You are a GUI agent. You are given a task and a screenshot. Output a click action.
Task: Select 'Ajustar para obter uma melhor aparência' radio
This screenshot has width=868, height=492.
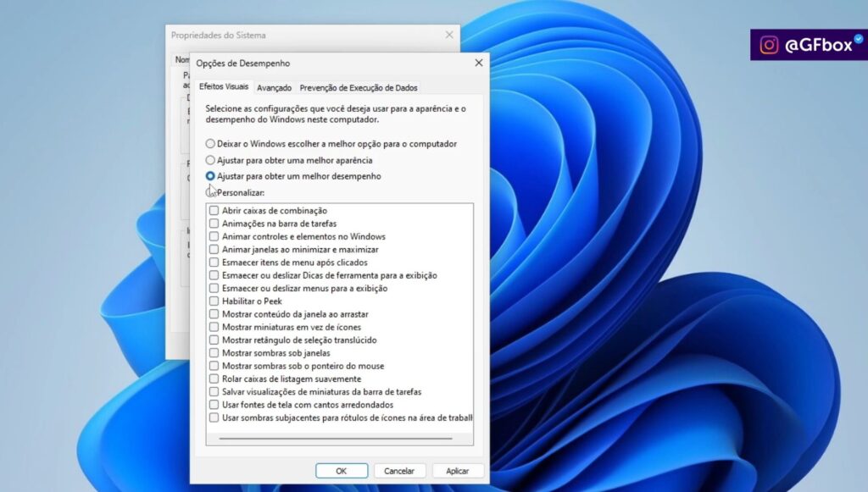pos(210,160)
